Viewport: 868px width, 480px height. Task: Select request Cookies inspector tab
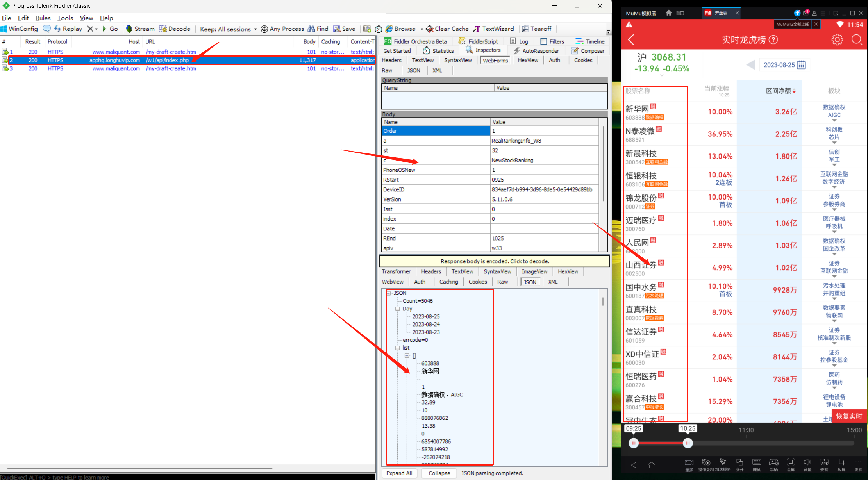coord(583,60)
